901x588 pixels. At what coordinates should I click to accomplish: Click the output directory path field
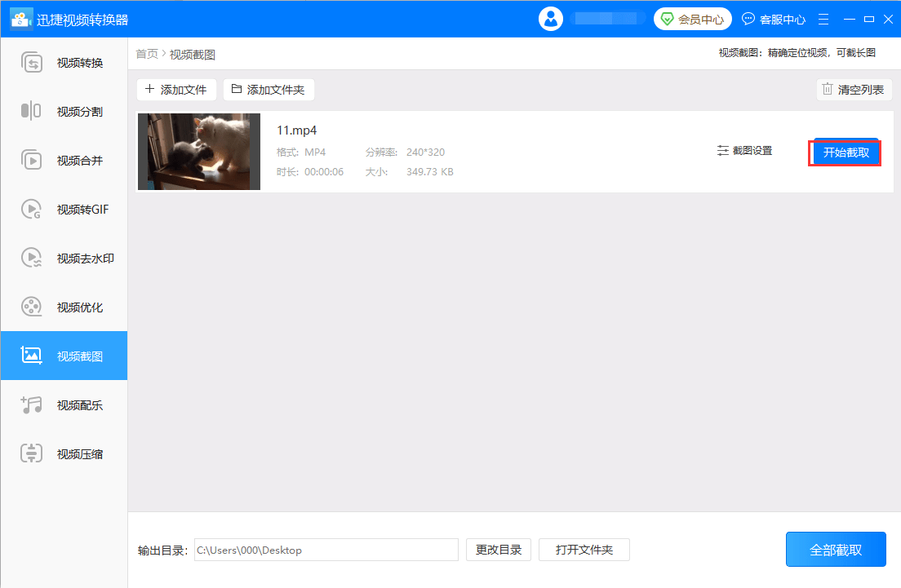[x=326, y=550]
